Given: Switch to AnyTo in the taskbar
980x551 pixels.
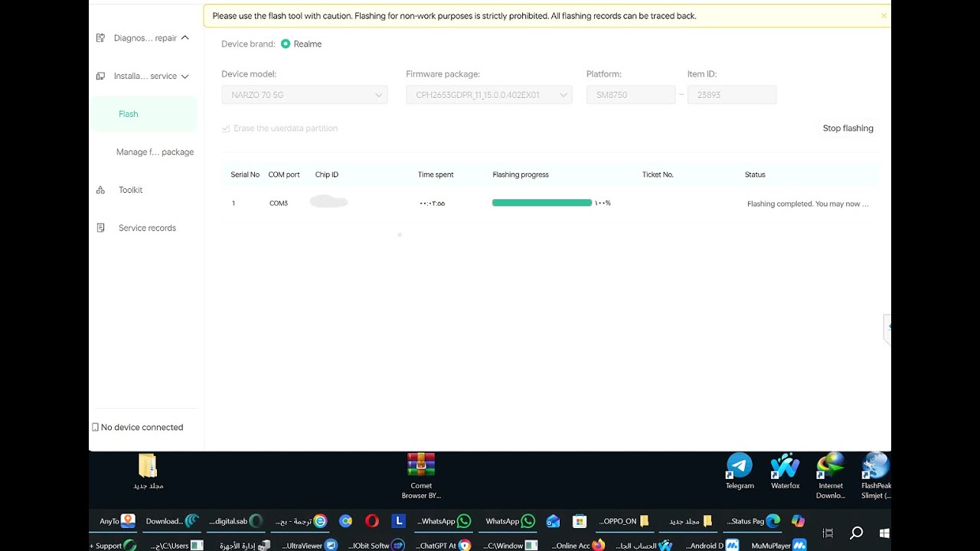Looking at the screenshot, I should [x=117, y=521].
